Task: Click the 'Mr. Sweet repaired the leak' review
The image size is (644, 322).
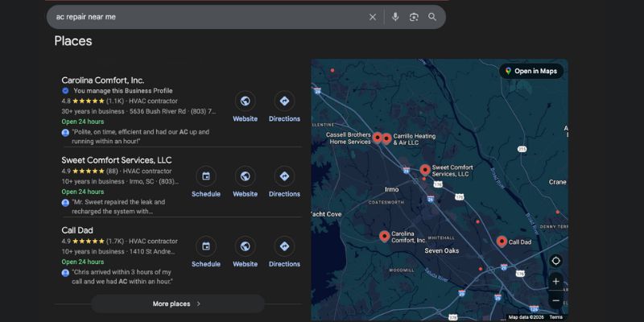Action: pos(118,207)
